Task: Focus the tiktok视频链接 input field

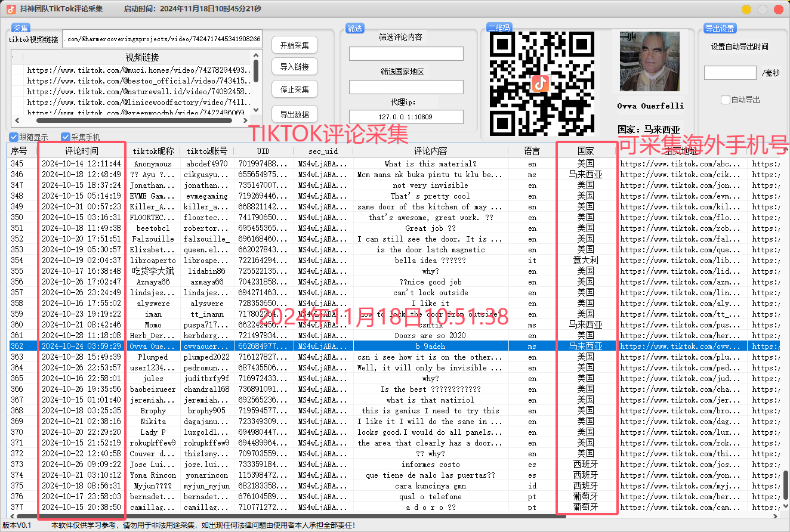Action: pos(162,39)
